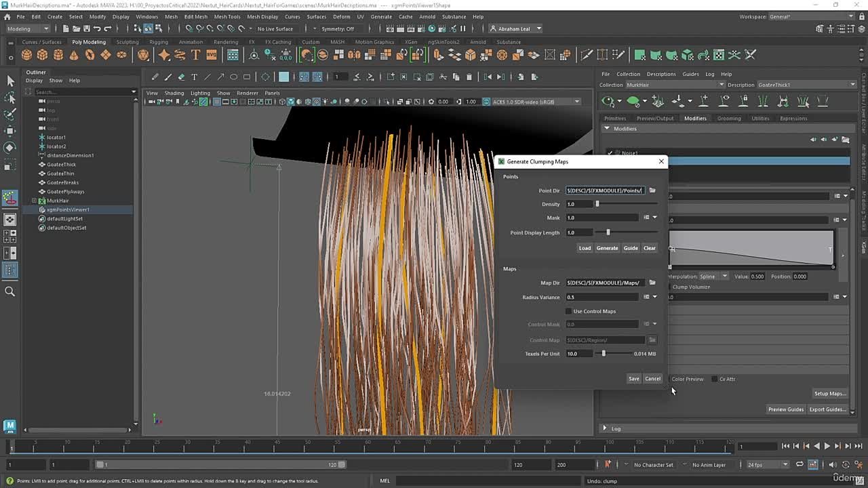The height and width of the screenshot is (488, 868).
Task: Click the green Quad Draw shelf icon
Action: pyautogui.click(x=639, y=55)
